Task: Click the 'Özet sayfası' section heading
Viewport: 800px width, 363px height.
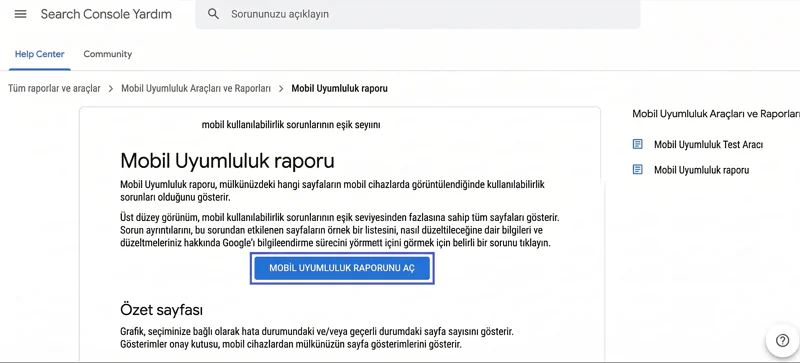Action: [162, 309]
